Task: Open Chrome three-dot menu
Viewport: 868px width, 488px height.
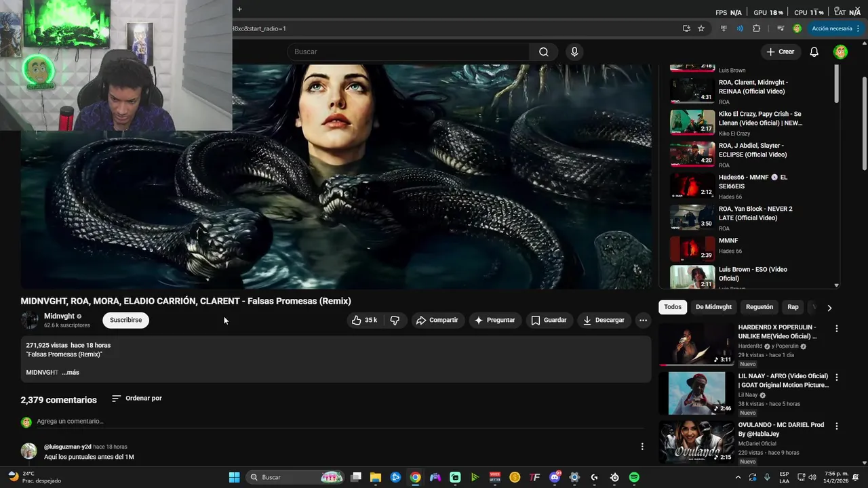Action: [858, 28]
